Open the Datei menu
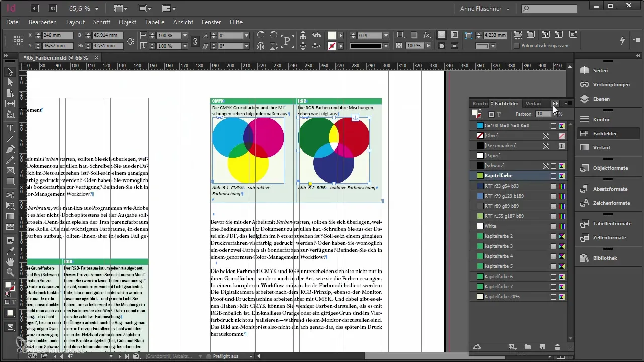 13,22
